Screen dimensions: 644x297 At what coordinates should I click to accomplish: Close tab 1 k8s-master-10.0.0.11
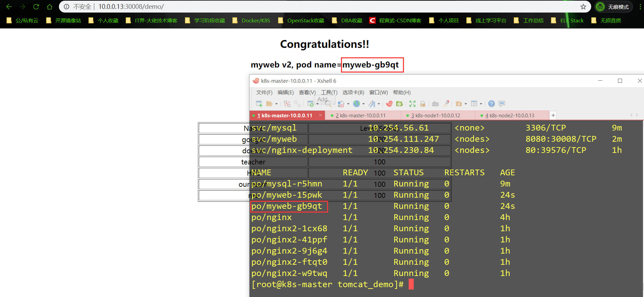[x=320, y=115]
